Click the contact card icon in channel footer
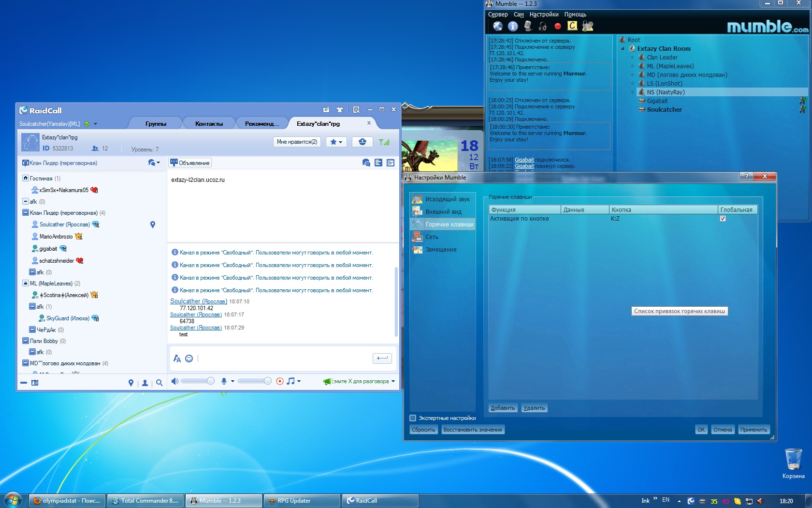 (35, 383)
